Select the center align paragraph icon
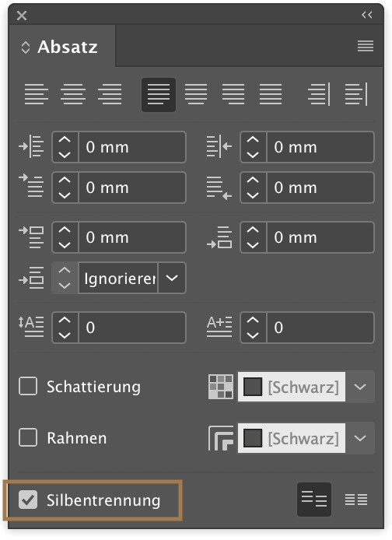 73,94
